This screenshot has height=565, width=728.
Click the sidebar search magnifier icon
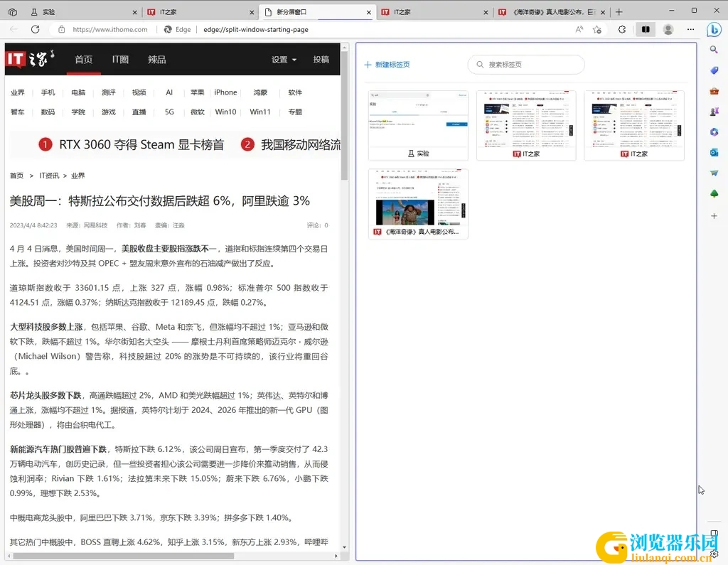tap(714, 49)
